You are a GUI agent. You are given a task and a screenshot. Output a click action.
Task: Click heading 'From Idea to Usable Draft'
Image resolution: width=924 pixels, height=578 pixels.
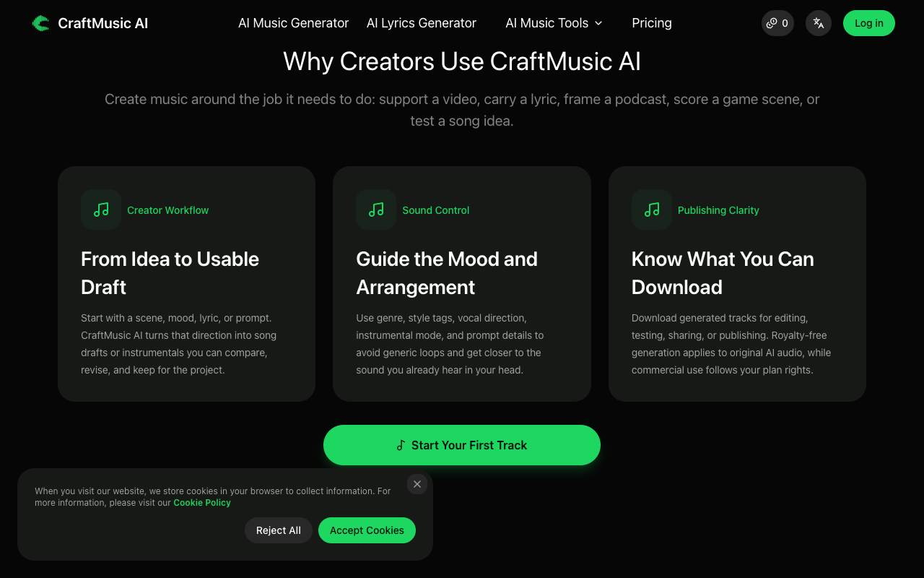[x=170, y=273]
